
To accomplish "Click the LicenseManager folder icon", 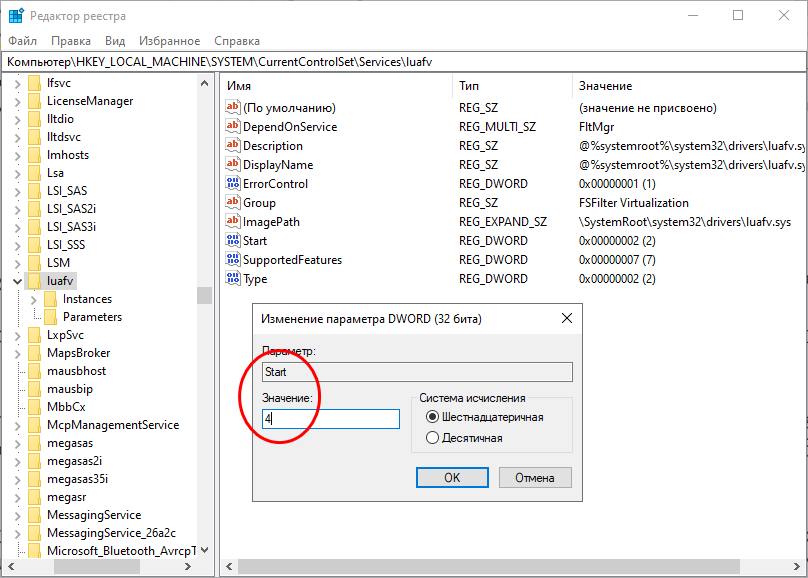I will [x=34, y=101].
